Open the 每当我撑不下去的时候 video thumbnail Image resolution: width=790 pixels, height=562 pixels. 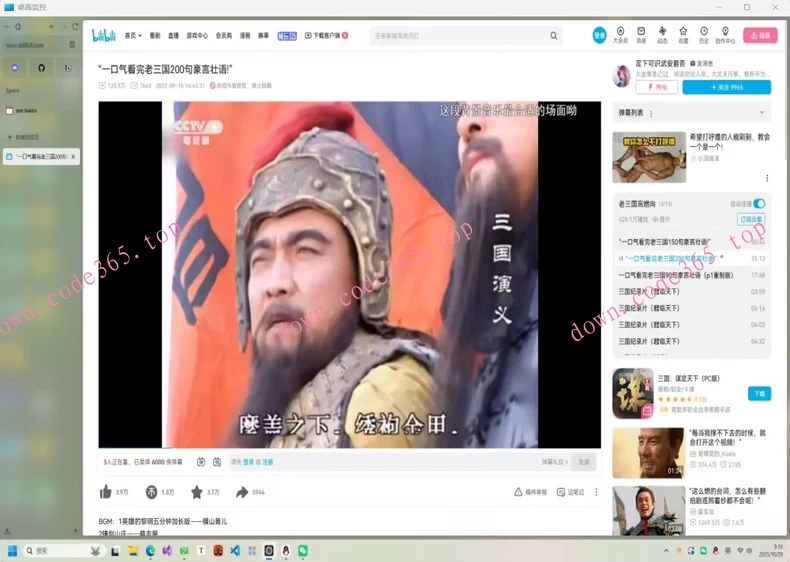tap(648, 453)
